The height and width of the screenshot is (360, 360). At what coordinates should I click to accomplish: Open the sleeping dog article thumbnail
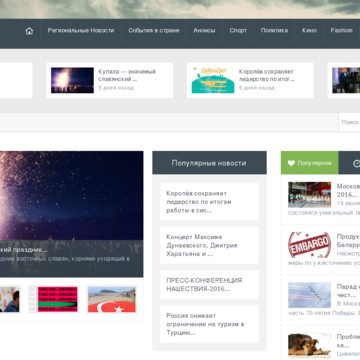pos(309,345)
